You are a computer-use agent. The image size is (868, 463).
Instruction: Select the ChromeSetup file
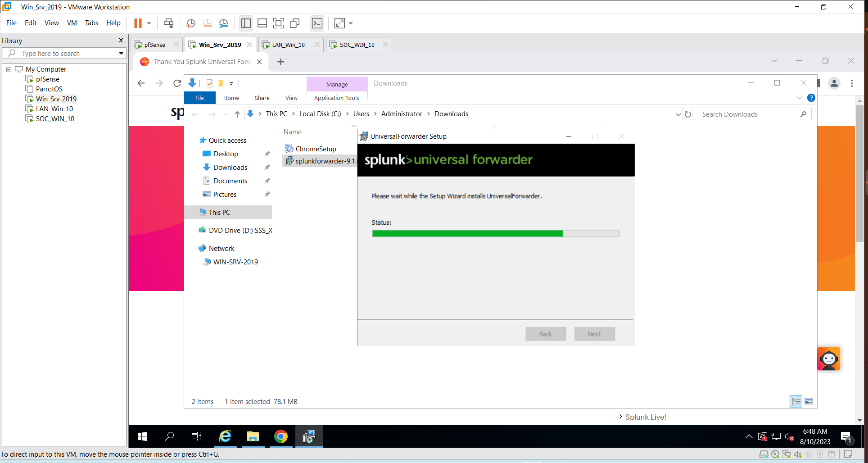tap(316, 149)
